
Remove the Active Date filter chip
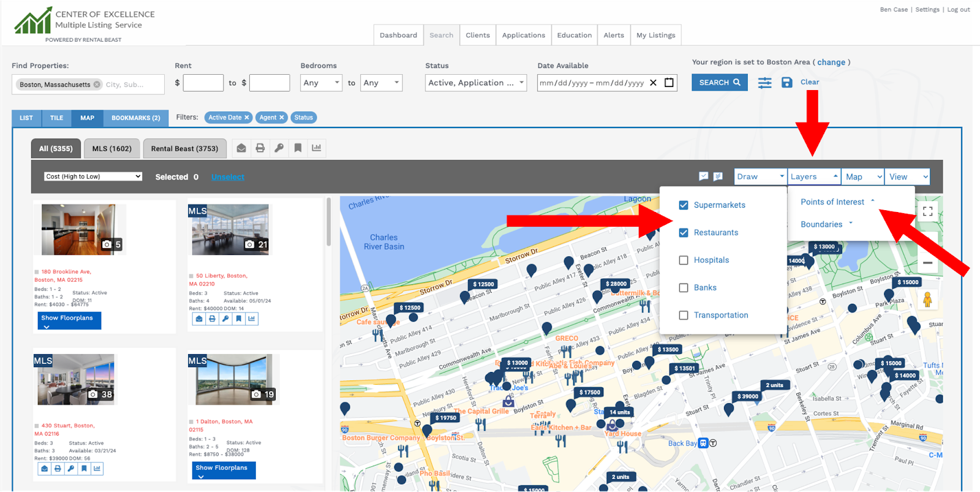247,118
